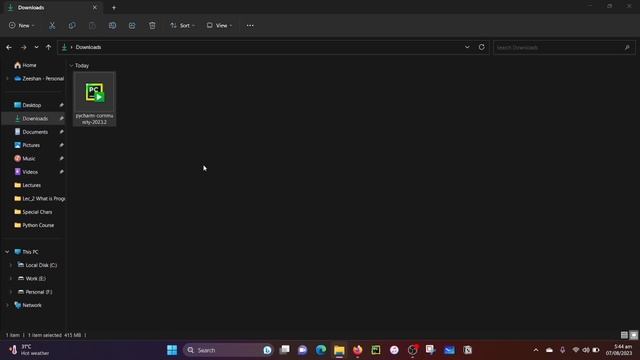Select the pycharm-community installer file
This screenshot has height=360, width=640.
(94, 99)
